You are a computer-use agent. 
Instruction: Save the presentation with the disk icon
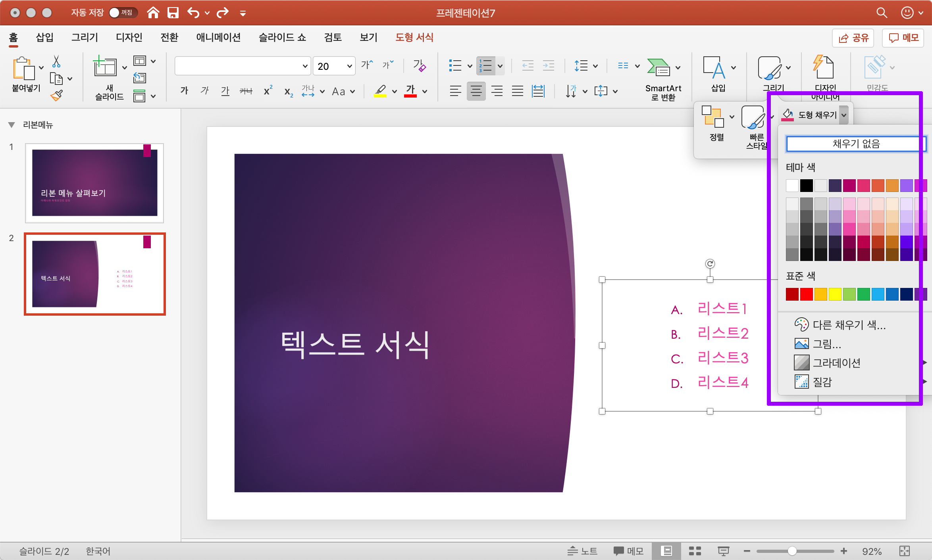tap(173, 13)
